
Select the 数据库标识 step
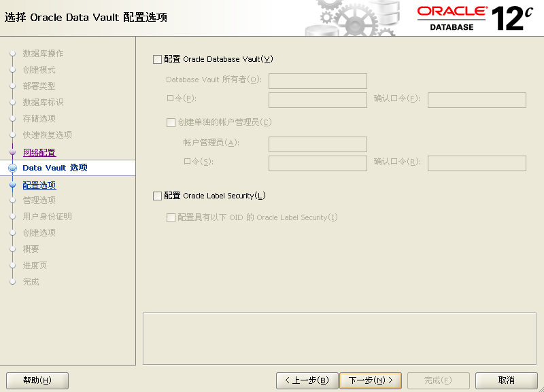pyautogui.click(x=43, y=102)
